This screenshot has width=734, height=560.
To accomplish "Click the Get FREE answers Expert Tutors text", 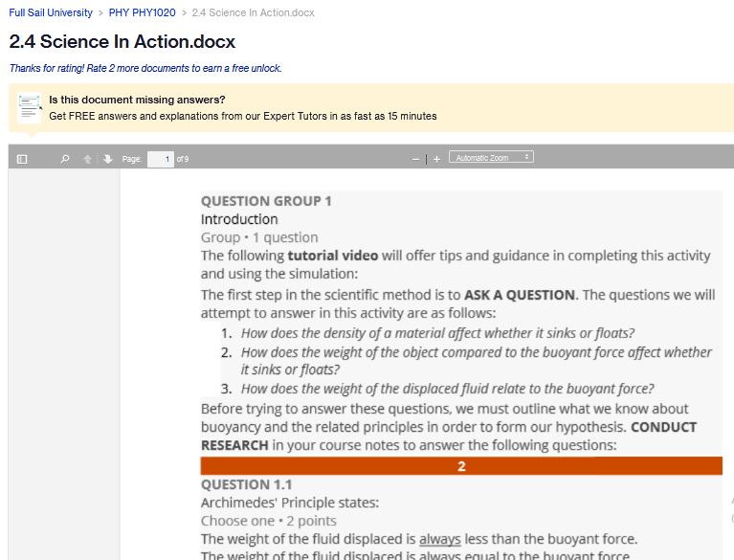I will 243,116.
